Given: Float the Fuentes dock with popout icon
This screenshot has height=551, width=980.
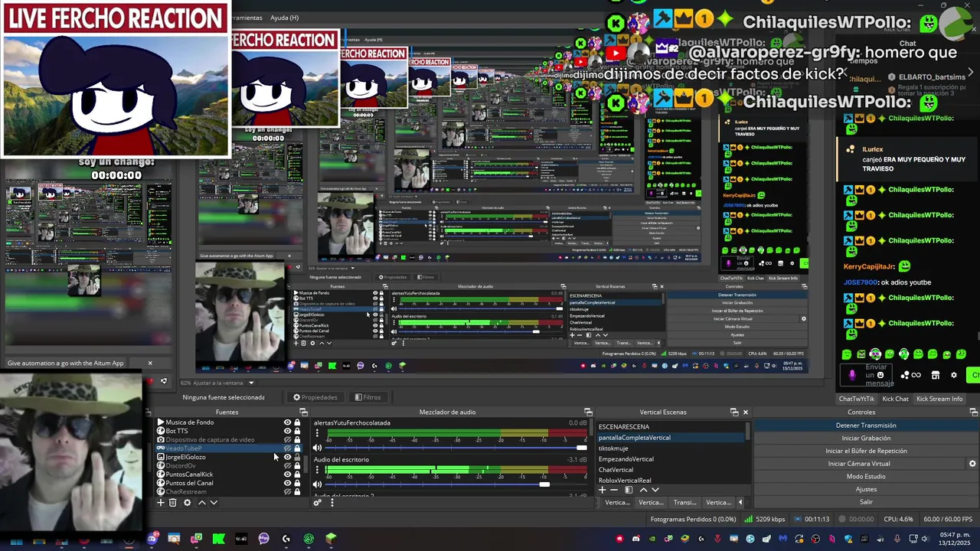Looking at the screenshot, I should [303, 412].
